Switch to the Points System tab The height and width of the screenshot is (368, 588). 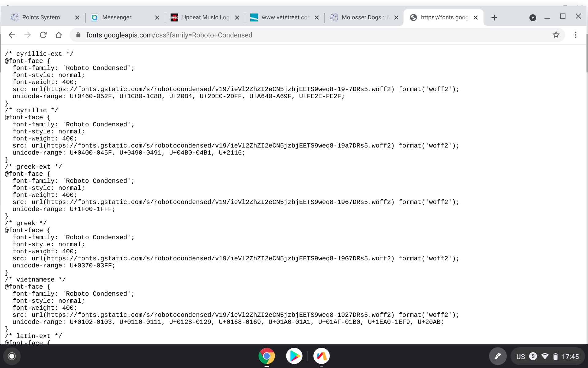pos(41,17)
